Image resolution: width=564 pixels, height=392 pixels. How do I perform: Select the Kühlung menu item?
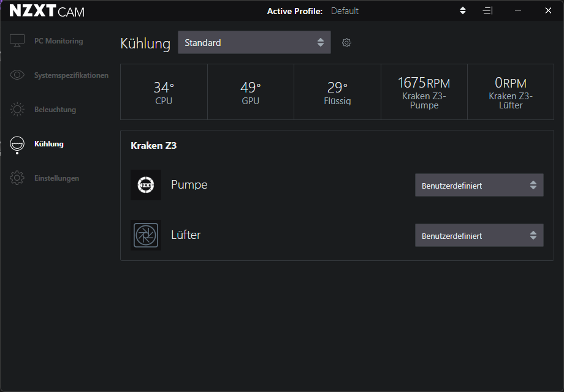click(x=49, y=144)
